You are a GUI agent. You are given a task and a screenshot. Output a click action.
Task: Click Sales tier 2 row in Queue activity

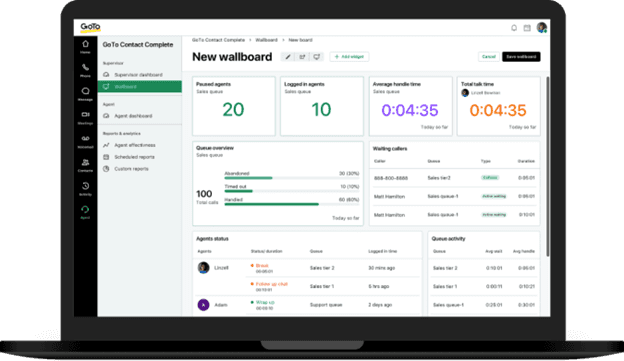tap(484, 268)
